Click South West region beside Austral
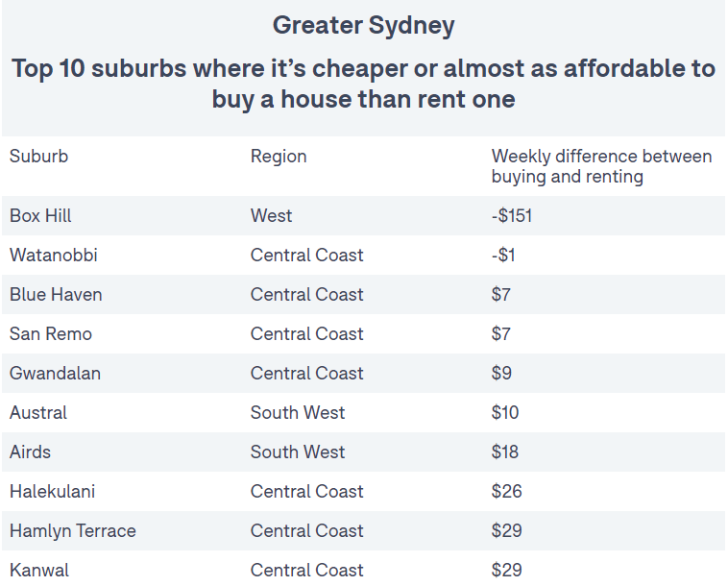This screenshot has width=728, height=586. click(x=298, y=413)
